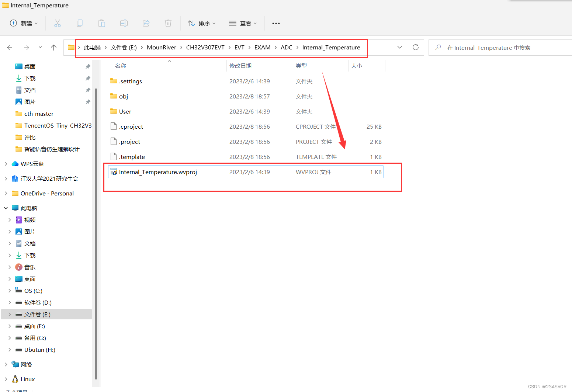
Task: Click CH32V307EVT breadcrumb segment
Action: (x=205, y=48)
